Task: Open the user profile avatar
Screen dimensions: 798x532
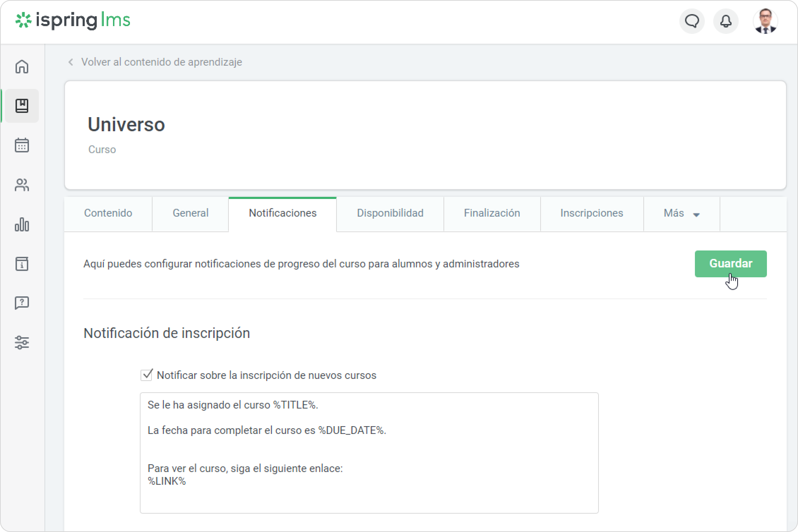Action: point(765,22)
